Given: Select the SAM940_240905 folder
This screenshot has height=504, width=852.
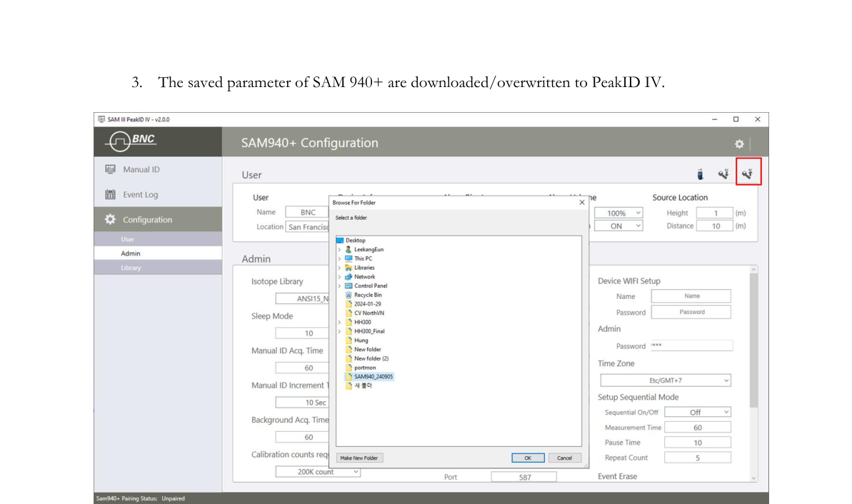Looking at the screenshot, I should pos(369,376).
